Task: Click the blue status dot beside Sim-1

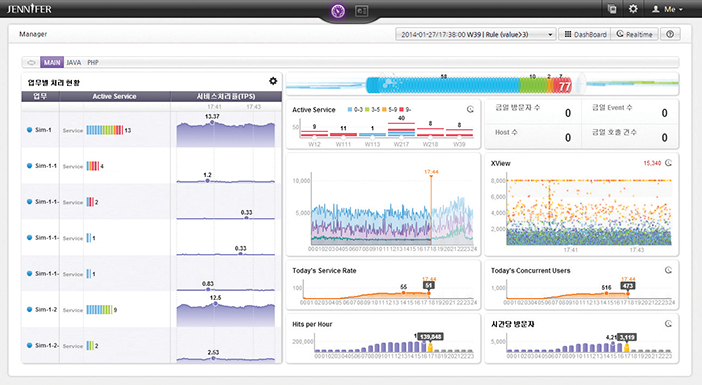Action: [x=30, y=130]
